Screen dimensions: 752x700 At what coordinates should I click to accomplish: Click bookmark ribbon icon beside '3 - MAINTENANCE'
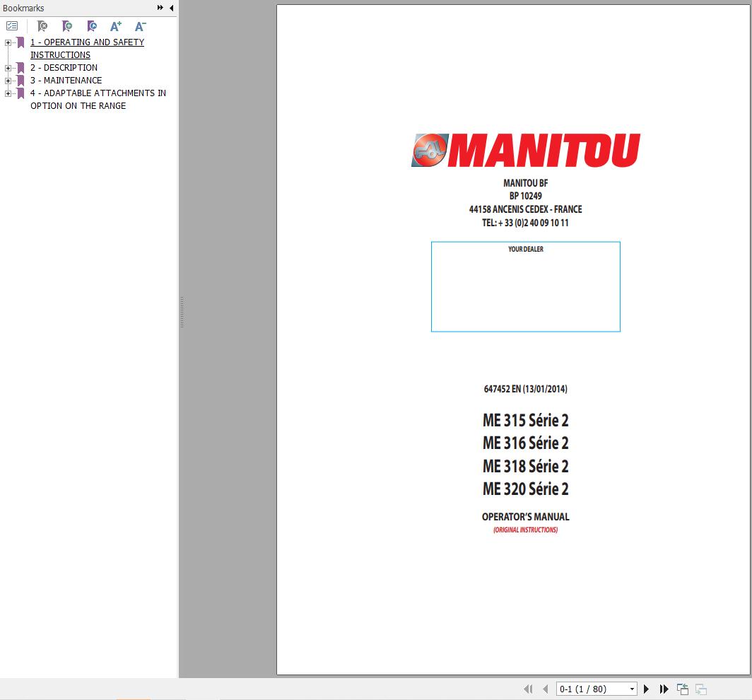click(x=20, y=81)
